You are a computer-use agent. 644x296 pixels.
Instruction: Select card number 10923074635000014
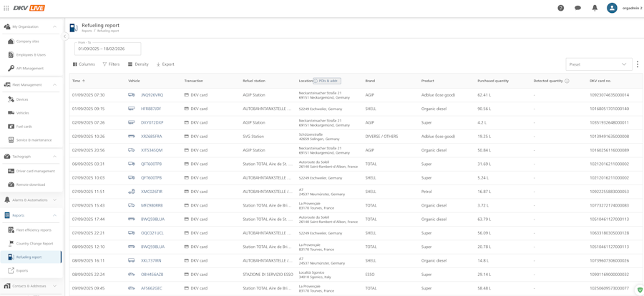pyautogui.click(x=609, y=95)
